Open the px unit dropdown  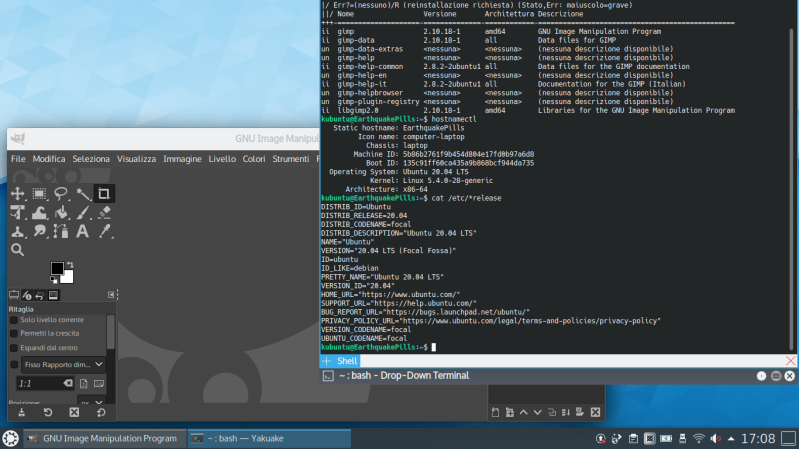(x=92, y=402)
